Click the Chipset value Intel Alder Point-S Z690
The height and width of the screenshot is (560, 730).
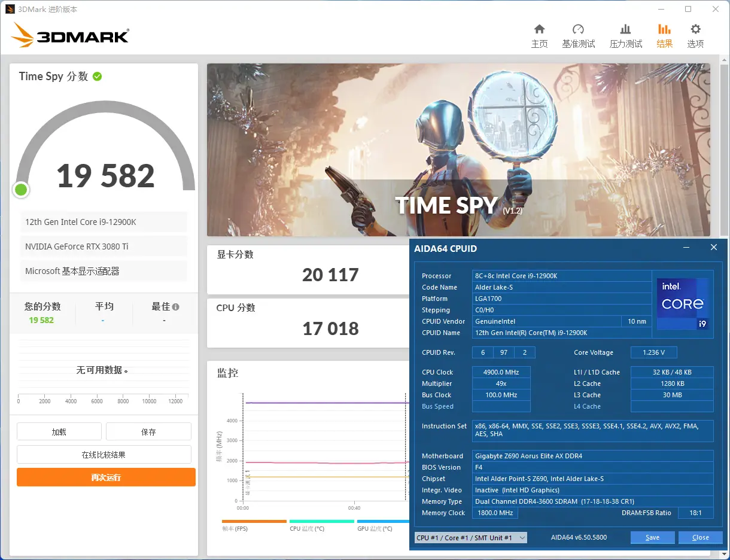[593, 479]
